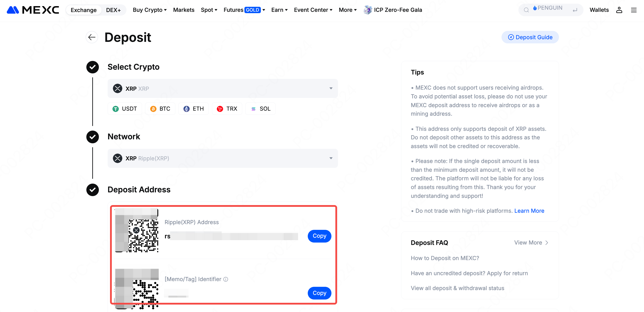Click the Memo/Tag info icon
The image size is (644, 312).
pos(226,279)
